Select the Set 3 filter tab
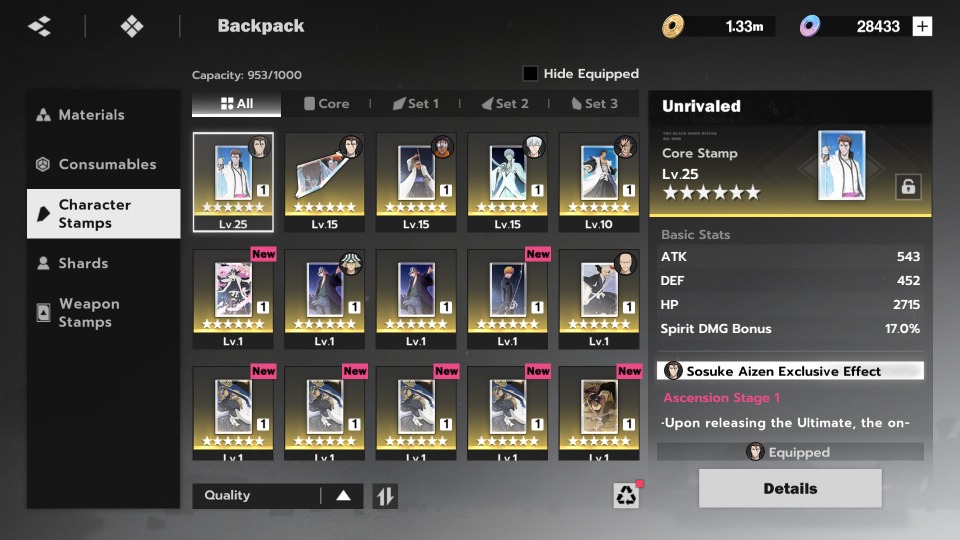 click(x=594, y=103)
